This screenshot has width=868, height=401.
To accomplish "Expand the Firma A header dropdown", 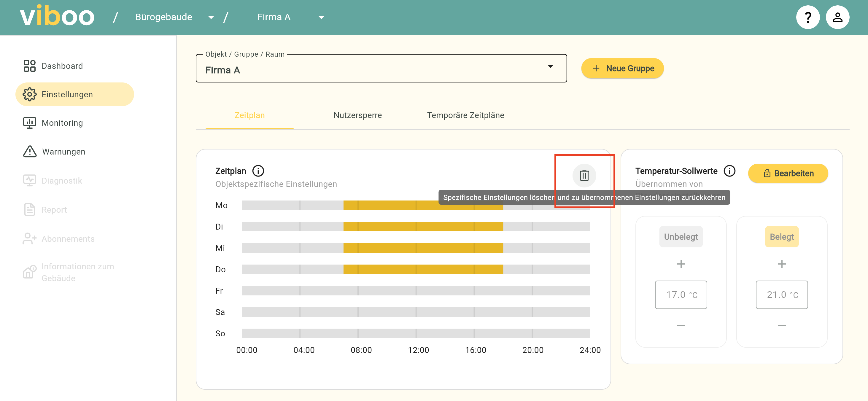I will pos(321,17).
